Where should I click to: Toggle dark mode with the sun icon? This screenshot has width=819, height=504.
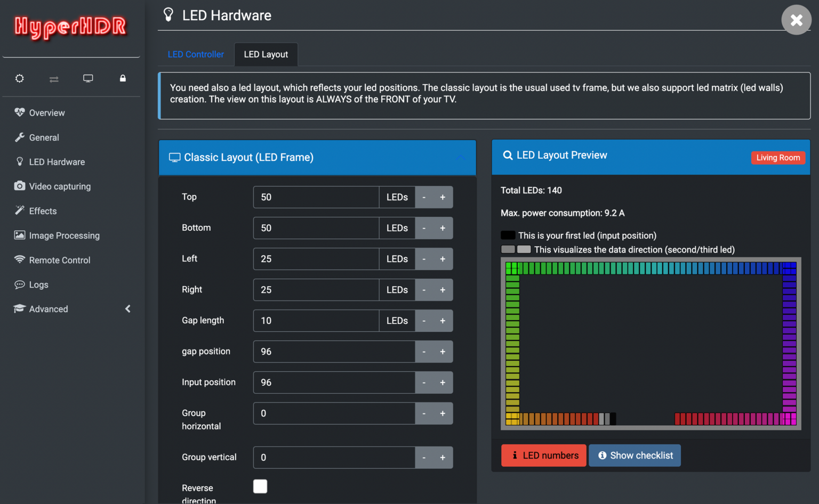pos(20,78)
